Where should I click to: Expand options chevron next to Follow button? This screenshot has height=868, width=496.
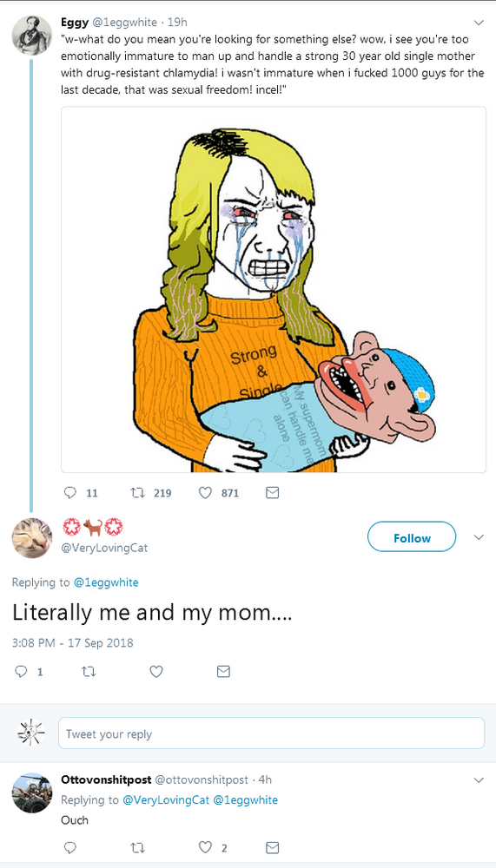tap(479, 537)
